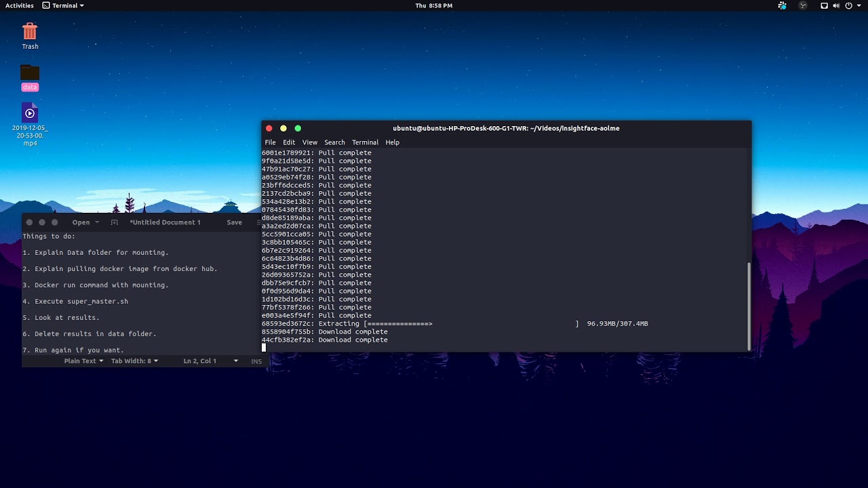Click the terminal's vertical scrollbar

click(749, 305)
